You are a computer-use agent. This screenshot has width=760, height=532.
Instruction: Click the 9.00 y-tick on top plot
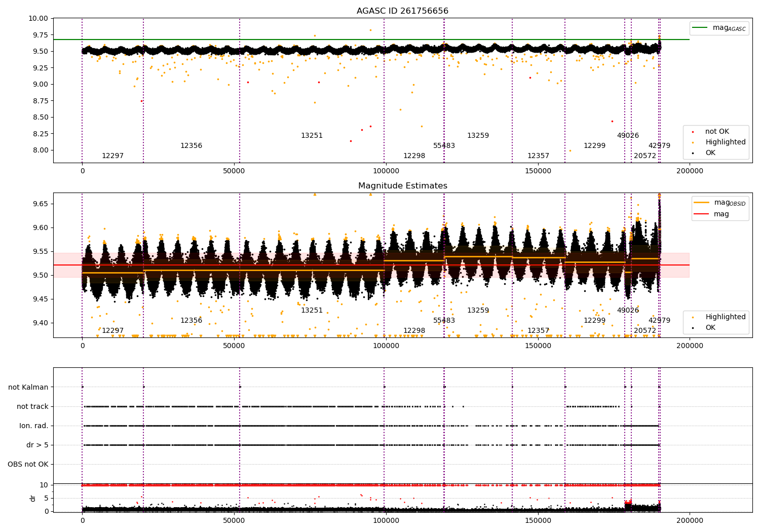40,84
